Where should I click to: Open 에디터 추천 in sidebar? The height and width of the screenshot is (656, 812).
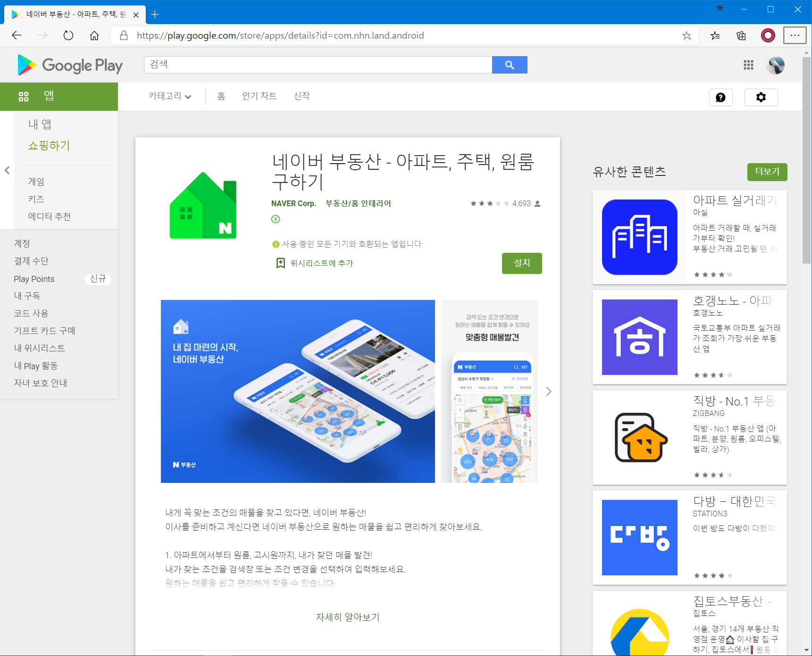[x=49, y=216]
